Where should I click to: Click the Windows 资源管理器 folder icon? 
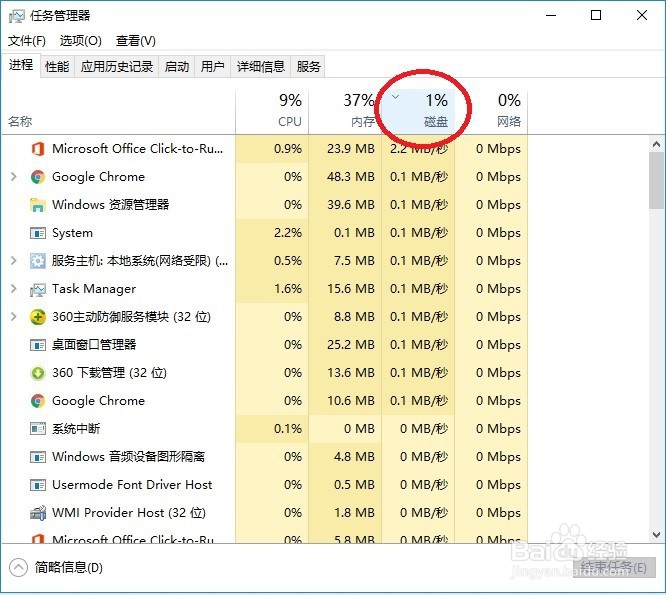[38, 205]
